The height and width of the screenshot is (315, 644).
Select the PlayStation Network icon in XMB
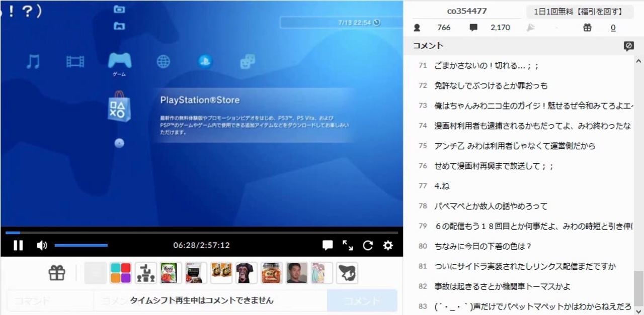pos(205,61)
